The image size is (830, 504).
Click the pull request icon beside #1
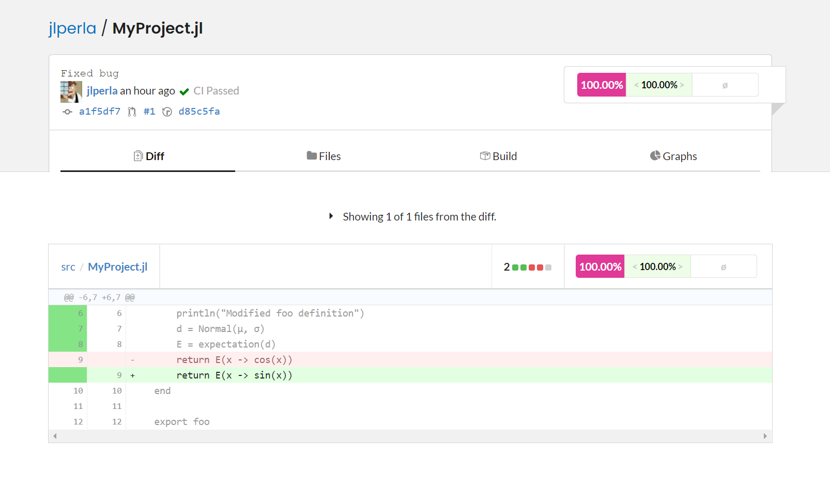point(132,112)
